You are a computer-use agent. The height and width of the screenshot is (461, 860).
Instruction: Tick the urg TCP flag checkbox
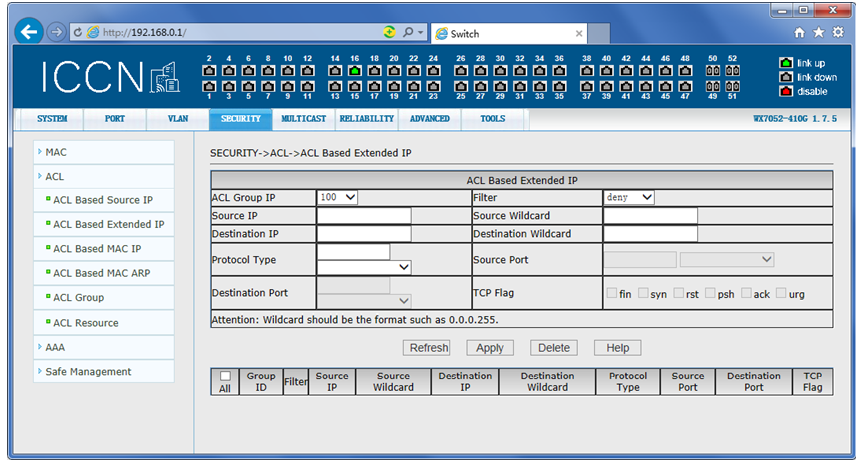point(781,293)
